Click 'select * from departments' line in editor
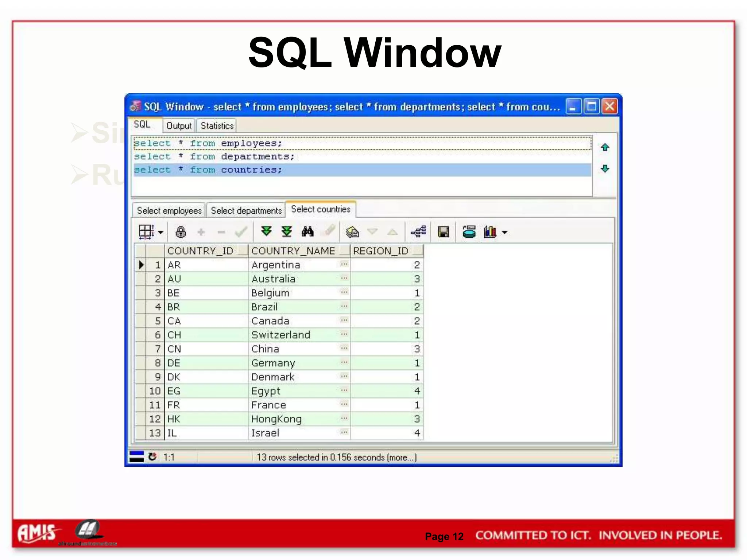The width and height of the screenshot is (747, 560). pos(214,156)
